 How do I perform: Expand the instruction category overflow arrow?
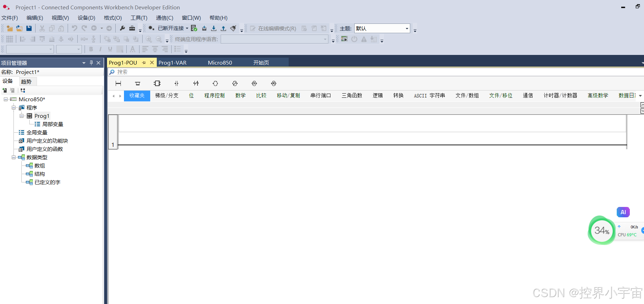click(x=640, y=96)
